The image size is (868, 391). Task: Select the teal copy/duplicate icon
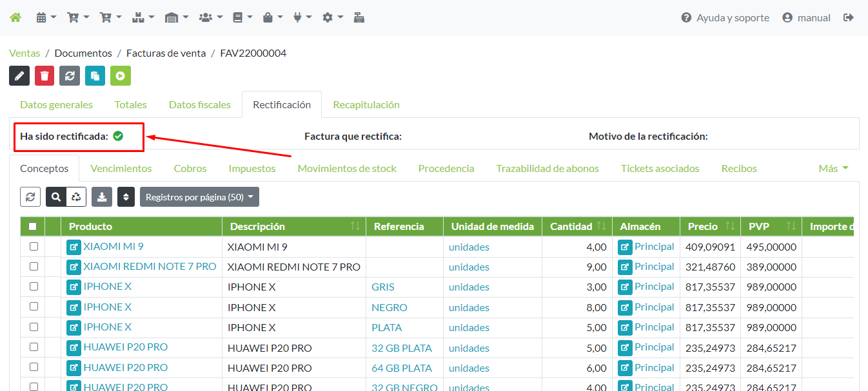point(95,75)
